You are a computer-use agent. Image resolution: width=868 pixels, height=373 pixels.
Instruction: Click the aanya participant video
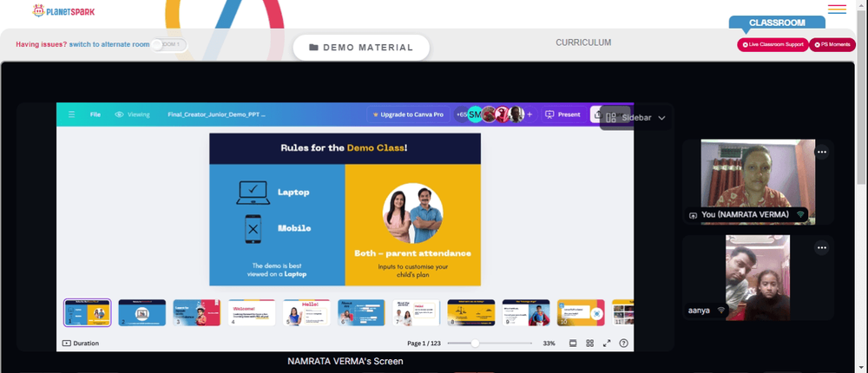coord(758,278)
